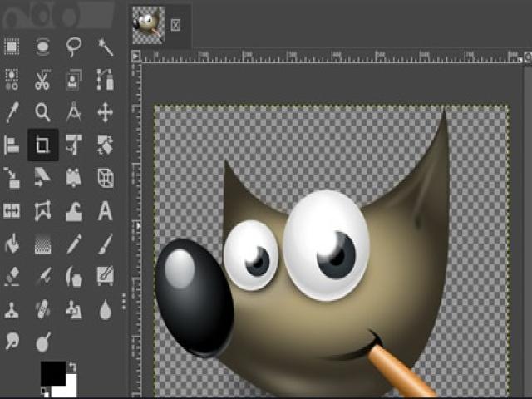This screenshot has height=399, width=532.
Task: Activate the Airbrush tool
Action: point(43,276)
